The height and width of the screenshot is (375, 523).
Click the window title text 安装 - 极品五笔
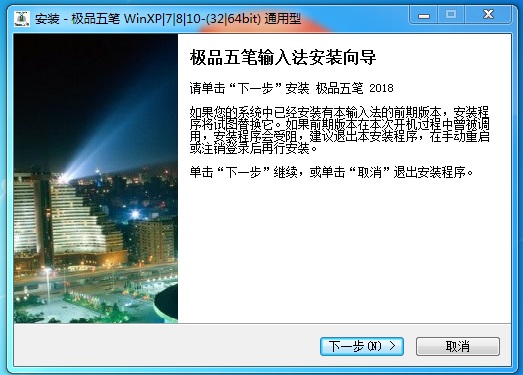click(x=77, y=19)
